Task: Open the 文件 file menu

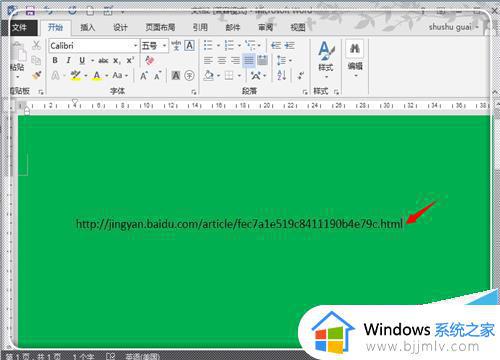Action: coord(19,28)
